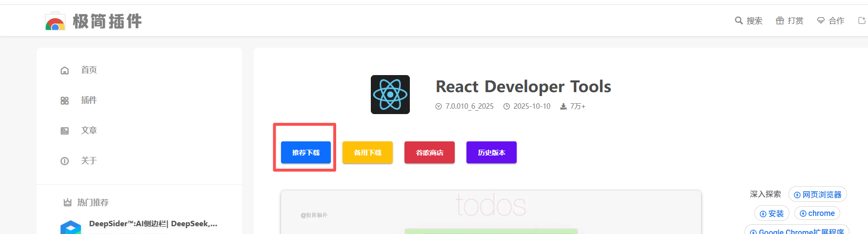Click the 搜索 magnifier icon

[x=739, y=20]
